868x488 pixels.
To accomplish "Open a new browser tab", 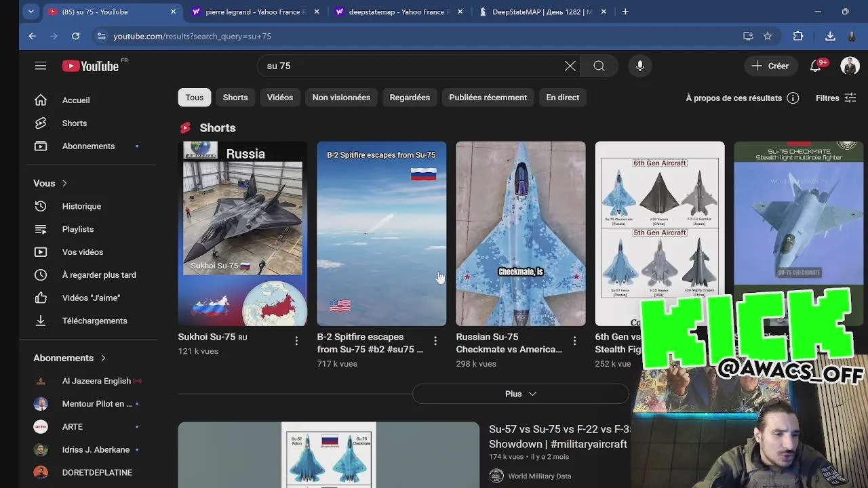I will click(x=625, y=12).
